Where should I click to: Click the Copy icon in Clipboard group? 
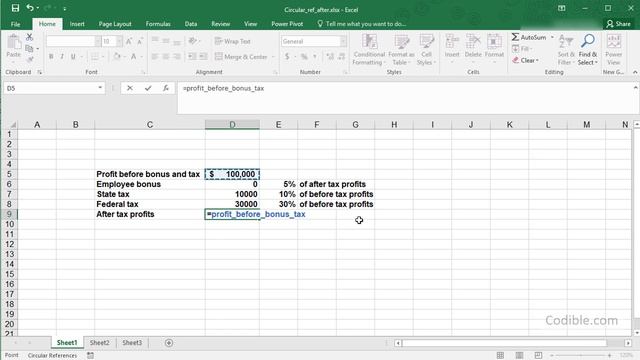[x=29, y=49]
